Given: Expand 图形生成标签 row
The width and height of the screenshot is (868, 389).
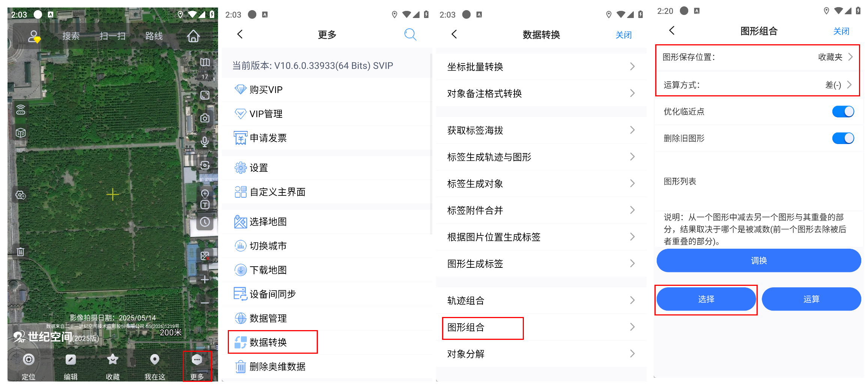Looking at the screenshot, I should tap(541, 263).
